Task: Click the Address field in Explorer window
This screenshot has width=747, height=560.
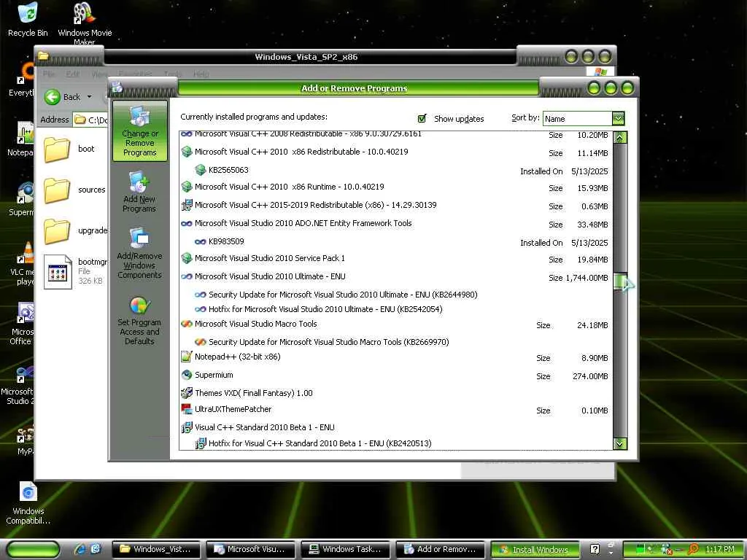Action: tap(90, 120)
